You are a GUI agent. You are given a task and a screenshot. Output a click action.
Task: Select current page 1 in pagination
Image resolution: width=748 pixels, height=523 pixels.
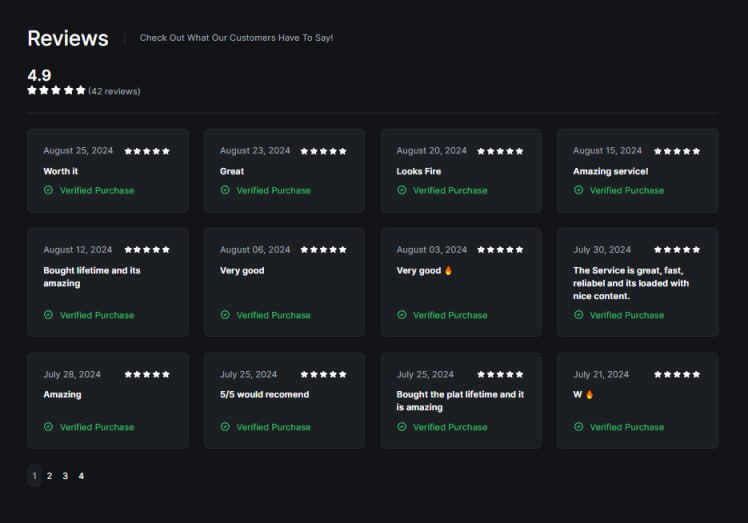pos(34,476)
